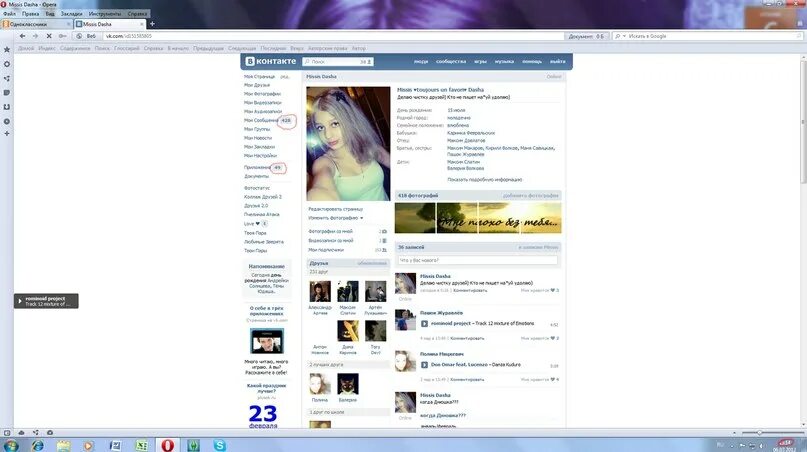Open 'Мои подписчики' link

tap(326, 250)
